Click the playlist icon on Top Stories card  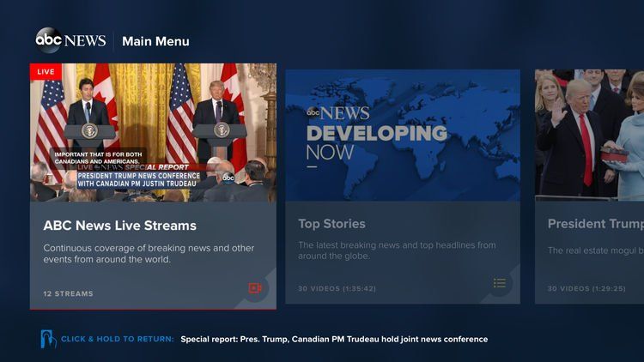(500, 283)
